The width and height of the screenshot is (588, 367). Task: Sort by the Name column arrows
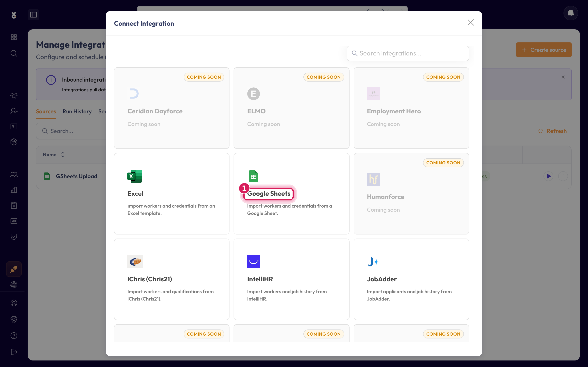click(63, 155)
